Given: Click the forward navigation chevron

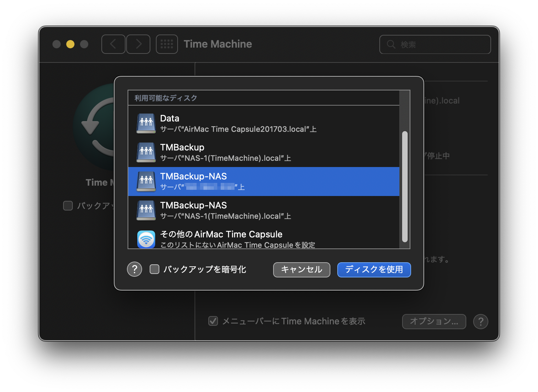Looking at the screenshot, I should pos(138,44).
